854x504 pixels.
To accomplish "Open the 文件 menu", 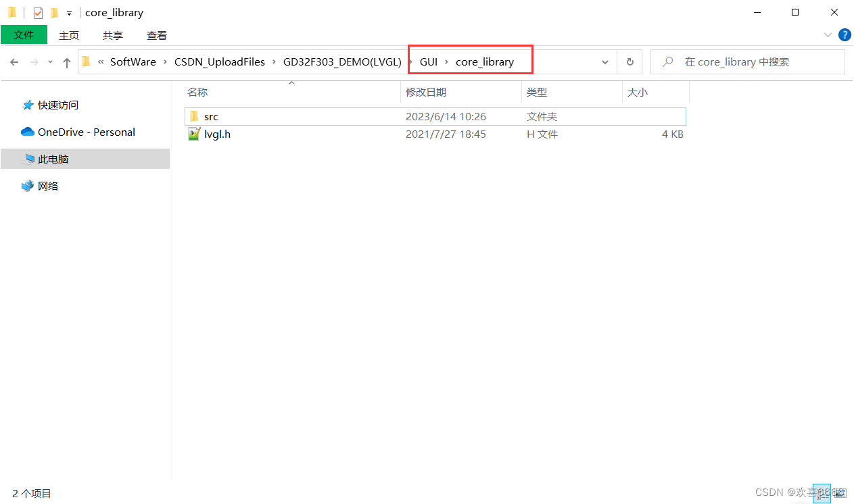I will tap(24, 34).
